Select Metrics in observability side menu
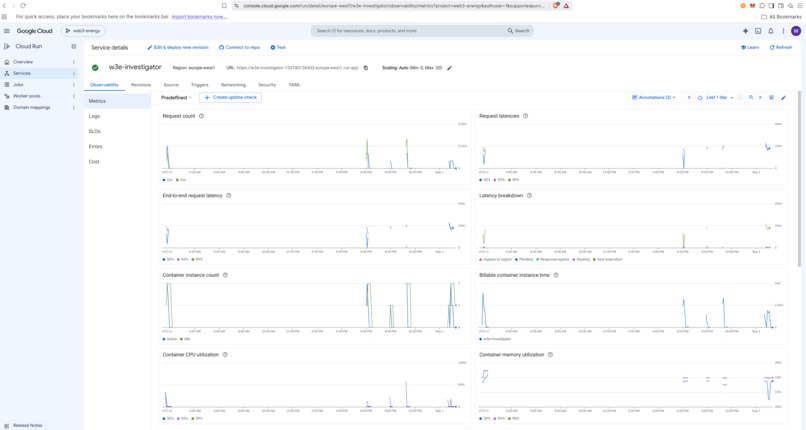806x430 pixels. click(117, 101)
